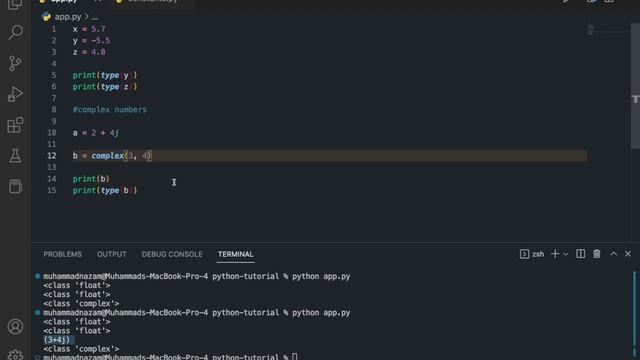Click 'print(type(z))' on line 6
Screen dimensions: 640x360
105,87
